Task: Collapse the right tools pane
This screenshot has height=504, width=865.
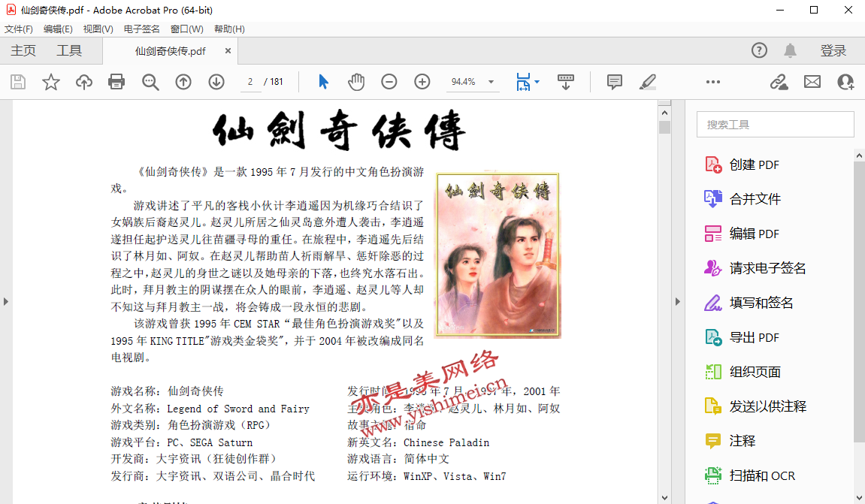Action: pos(677,302)
